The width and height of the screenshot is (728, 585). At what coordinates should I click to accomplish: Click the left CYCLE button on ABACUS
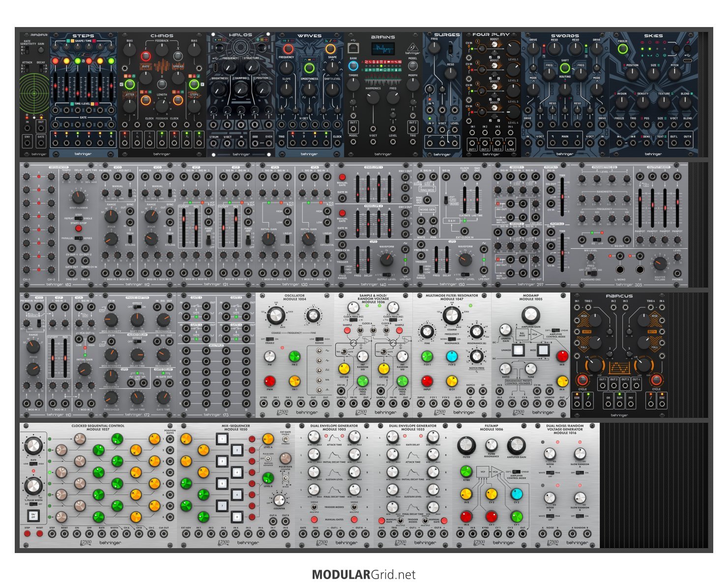[x=582, y=380]
